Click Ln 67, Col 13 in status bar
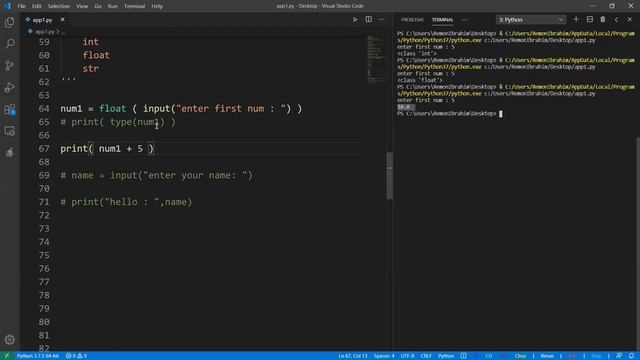 (x=353, y=356)
